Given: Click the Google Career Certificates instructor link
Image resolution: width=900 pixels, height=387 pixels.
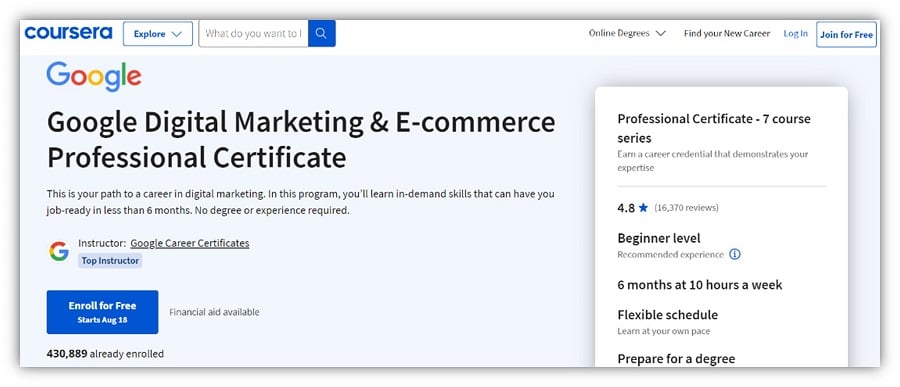Looking at the screenshot, I should [x=189, y=243].
